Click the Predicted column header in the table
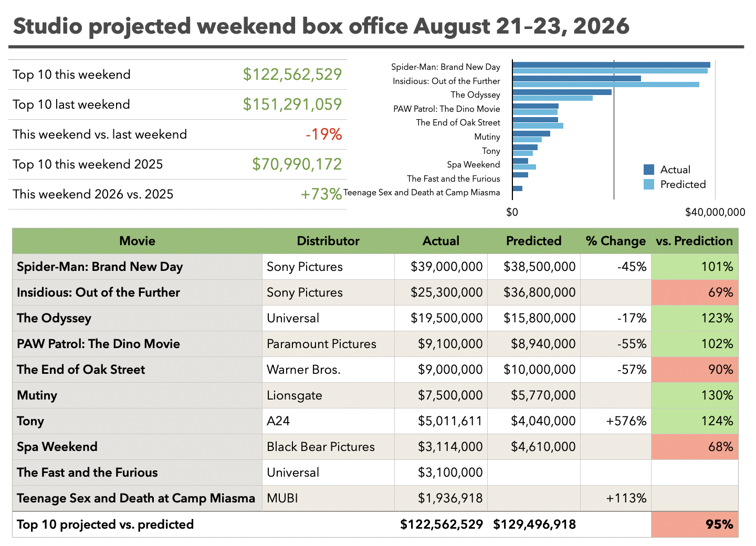This screenshot has width=756, height=546. [534, 241]
